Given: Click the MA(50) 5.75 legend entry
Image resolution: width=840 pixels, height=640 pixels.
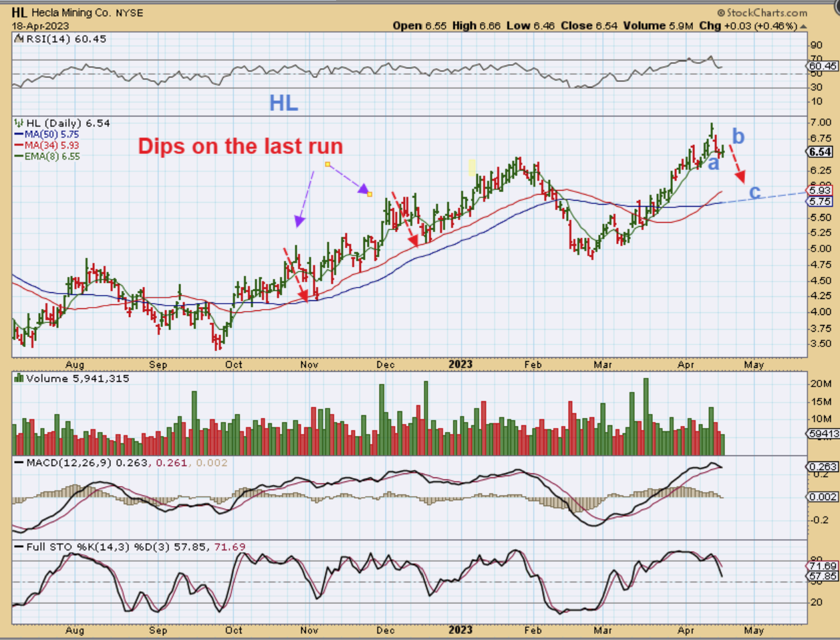Looking at the screenshot, I should coord(46,134).
